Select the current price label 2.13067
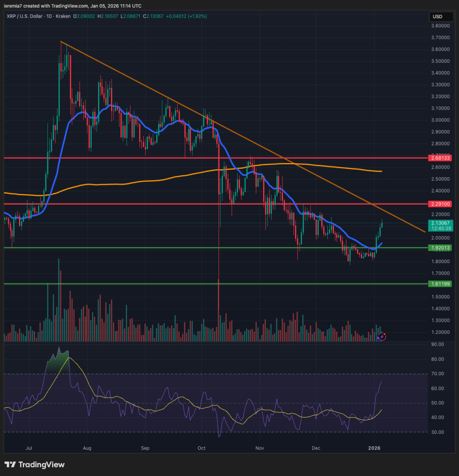 (x=440, y=224)
